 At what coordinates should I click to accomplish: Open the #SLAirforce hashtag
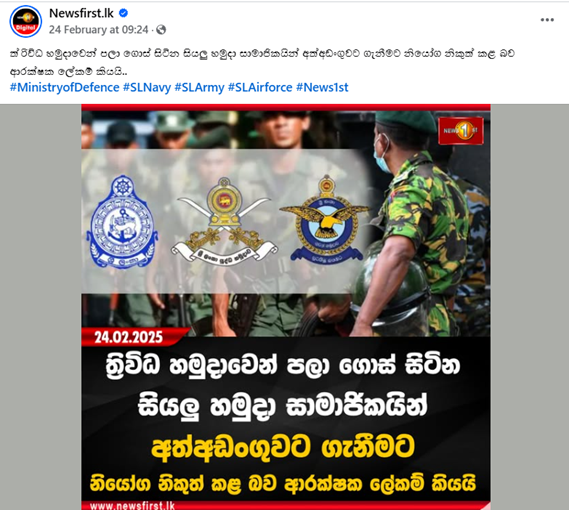coord(260,87)
